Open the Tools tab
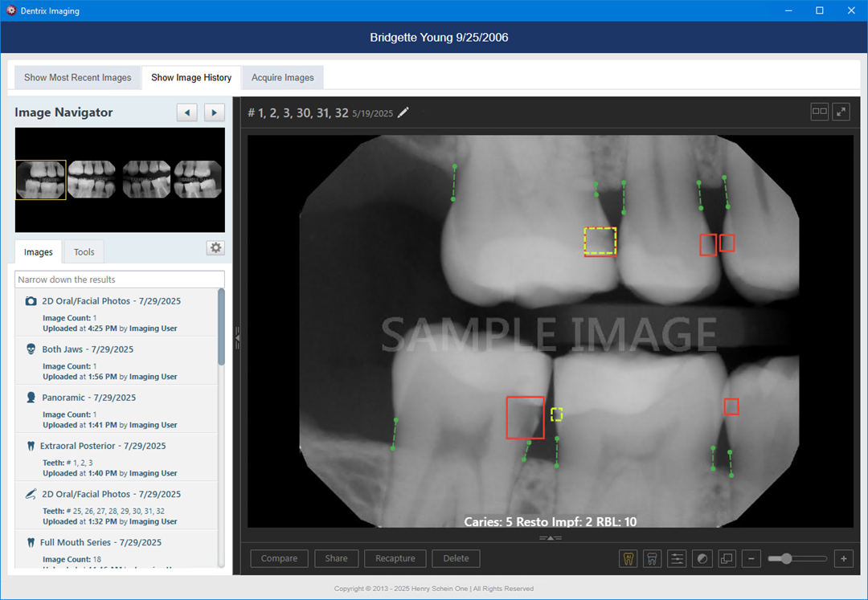This screenshot has height=600, width=868. pyautogui.click(x=84, y=252)
